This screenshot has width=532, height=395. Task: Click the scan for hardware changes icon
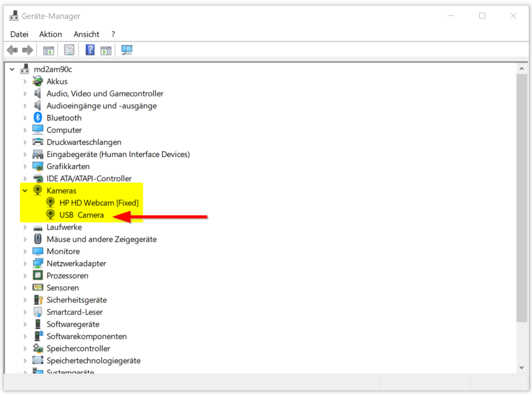pos(127,50)
